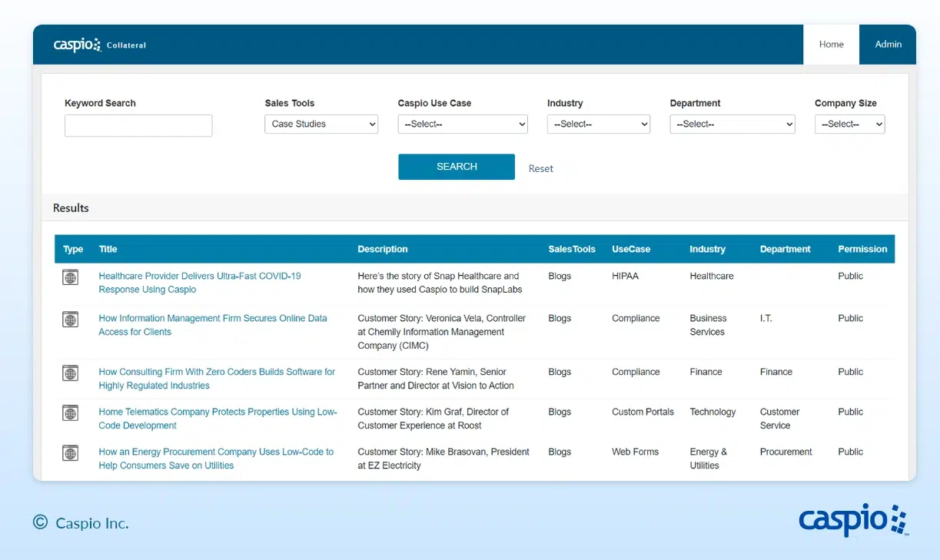Click the Reset link
Screen dimensions: 940x560
pos(540,168)
